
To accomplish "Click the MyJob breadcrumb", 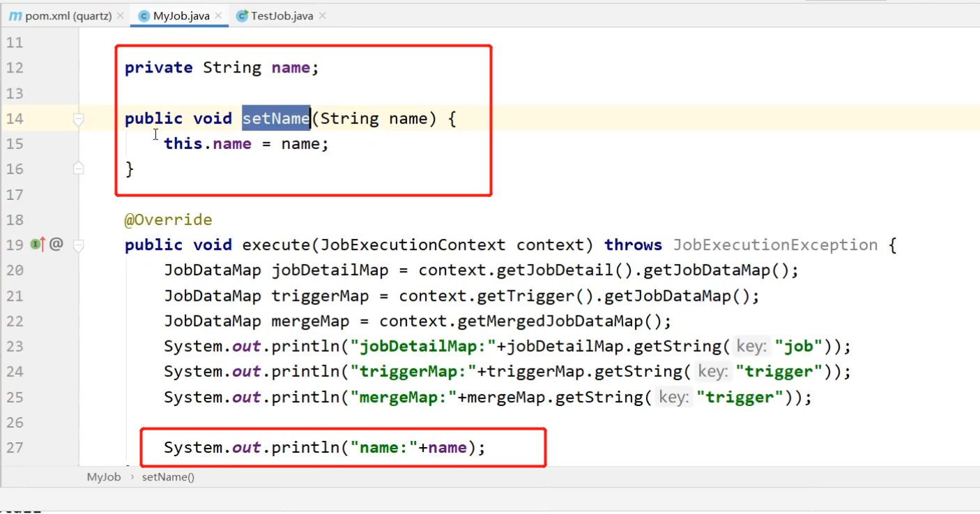I will pyautogui.click(x=104, y=477).
